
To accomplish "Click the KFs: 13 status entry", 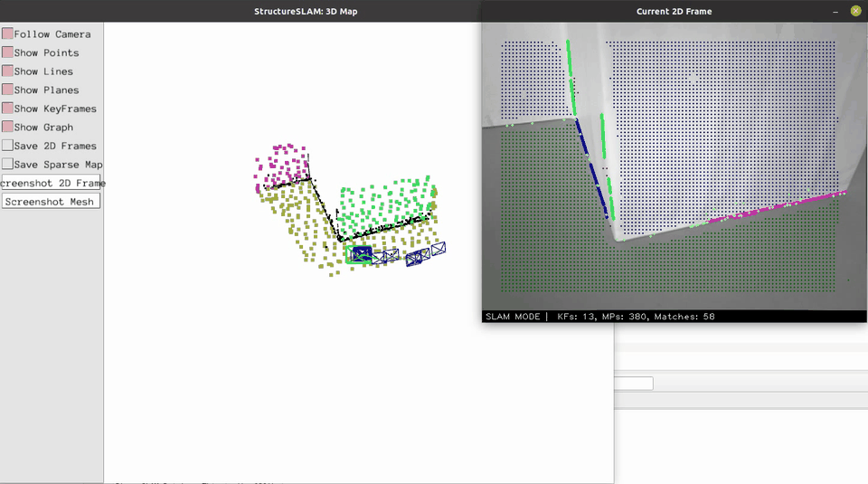I will (576, 317).
